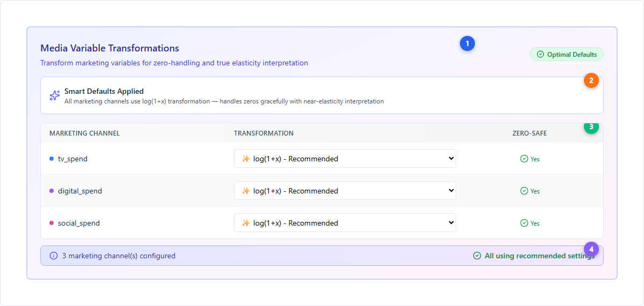The width and height of the screenshot is (644, 306).
Task: Click the log(1+x) smart defaults description text
Action: (x=224, y=101)
